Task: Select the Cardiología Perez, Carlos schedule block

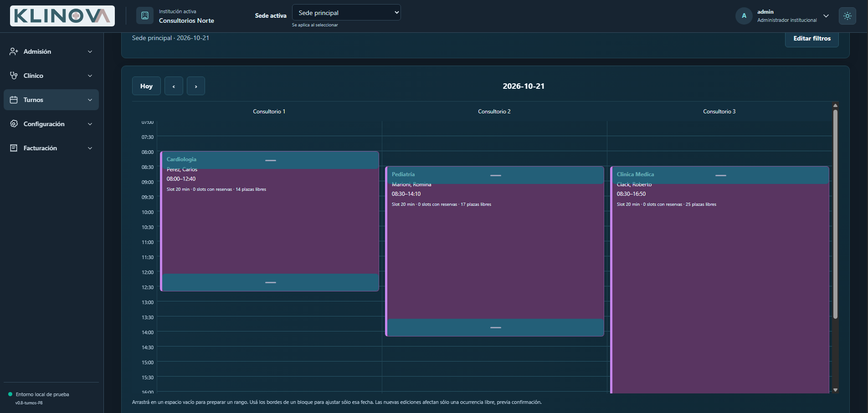Action: click(270, 221)
